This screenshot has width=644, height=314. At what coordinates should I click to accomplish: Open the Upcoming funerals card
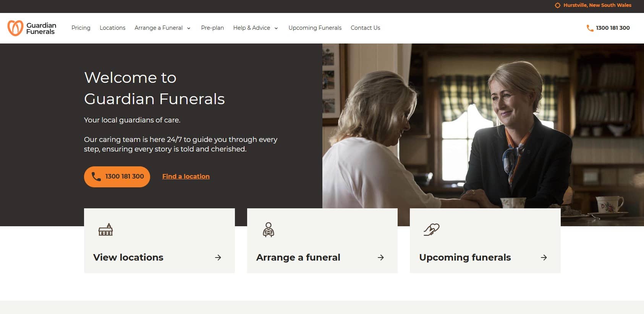click(485, 241)
